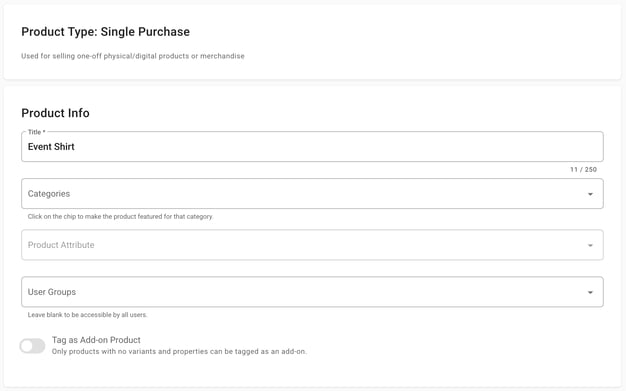The width and height of the screenshot is (626, 391).
Task: Click the add-on variants restriction note
Action: [x=179, y=351]
